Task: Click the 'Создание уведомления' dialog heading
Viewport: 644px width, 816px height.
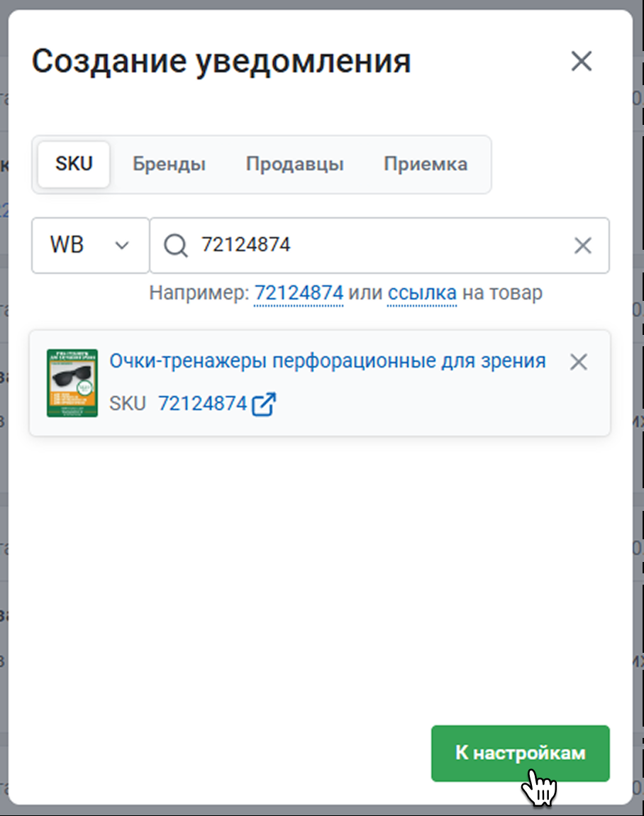Action: [x=221, y=62]
